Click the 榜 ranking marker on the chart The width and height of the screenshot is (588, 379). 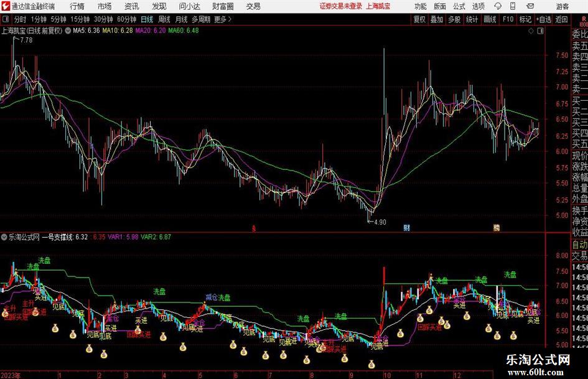pos(497,228)
